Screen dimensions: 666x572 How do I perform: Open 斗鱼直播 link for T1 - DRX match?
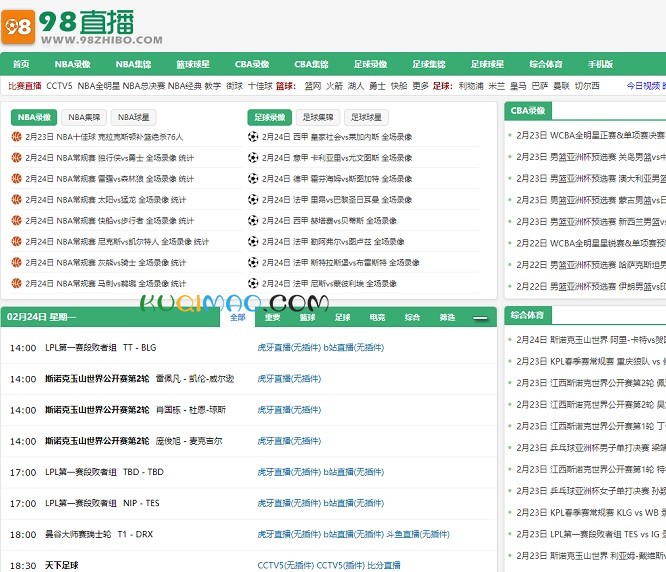(418, 534)
